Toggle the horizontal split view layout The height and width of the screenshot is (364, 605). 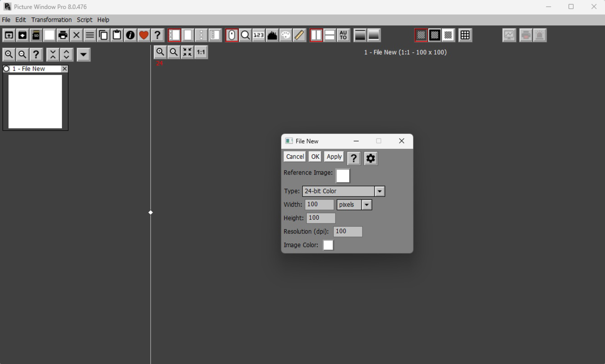pyautogui.click(x=330, y=35)
